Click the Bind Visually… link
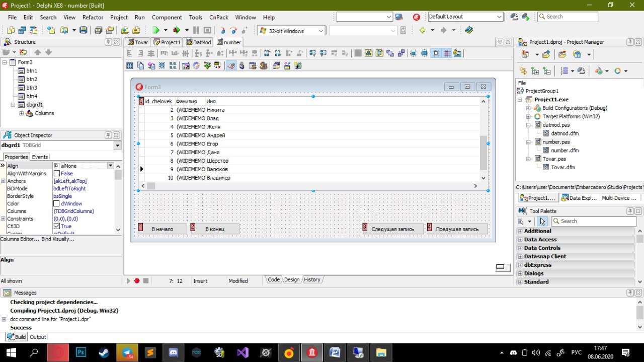The width and height of the screenshot is (644, 362). click(58, 239)
